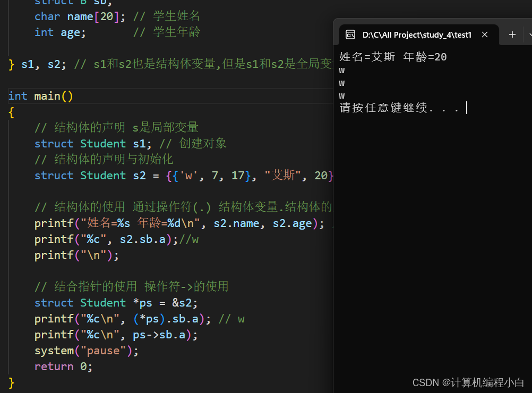Screen dimensions: 532x393
Task: Click the terminal icon on the console tab
Action: [x=350, y=35]
